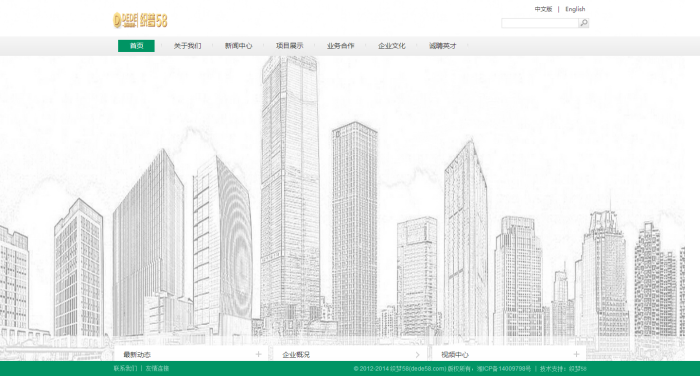Expand 最新动态 with the plus icon
This screenshot has height=376, width=700.
click(258, 354)
